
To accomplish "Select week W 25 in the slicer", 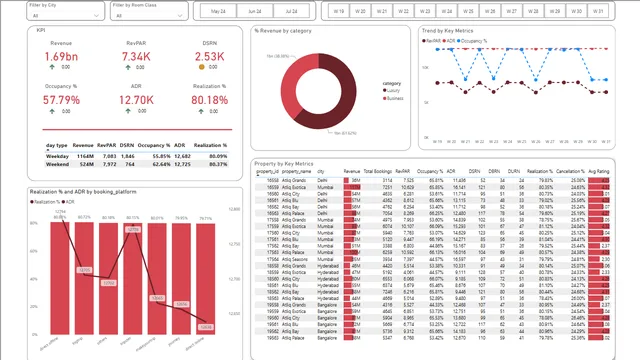I will pyautogui.click(x=469, y=11).
